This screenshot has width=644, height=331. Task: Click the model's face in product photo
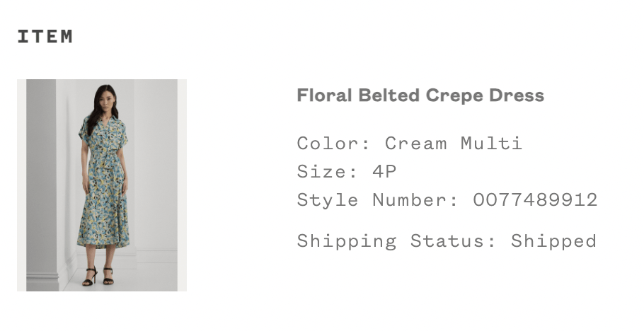pos(107,98)
